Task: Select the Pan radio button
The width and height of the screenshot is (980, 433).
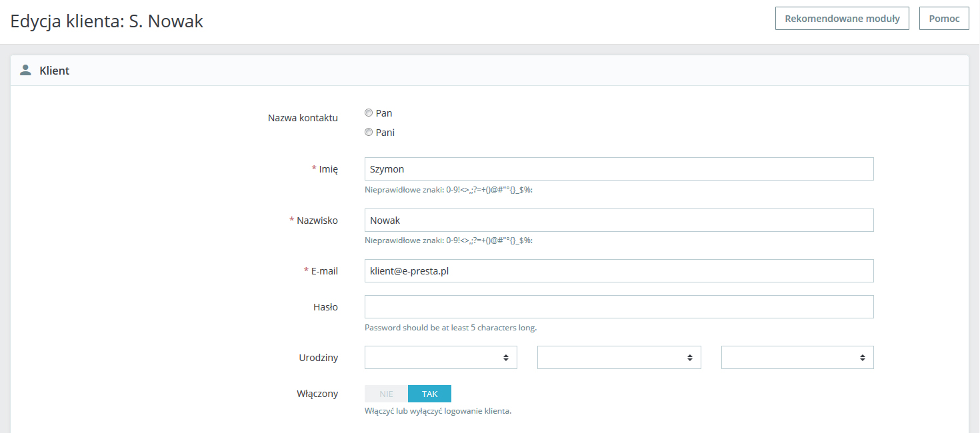Action: point(369,113)
